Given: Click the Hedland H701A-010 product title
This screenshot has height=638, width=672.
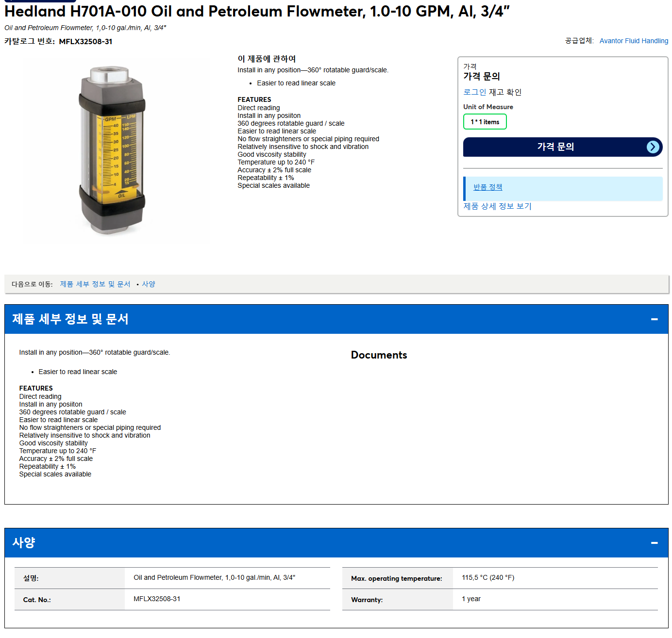Looking at the screenshot, I should coord(257,11).
